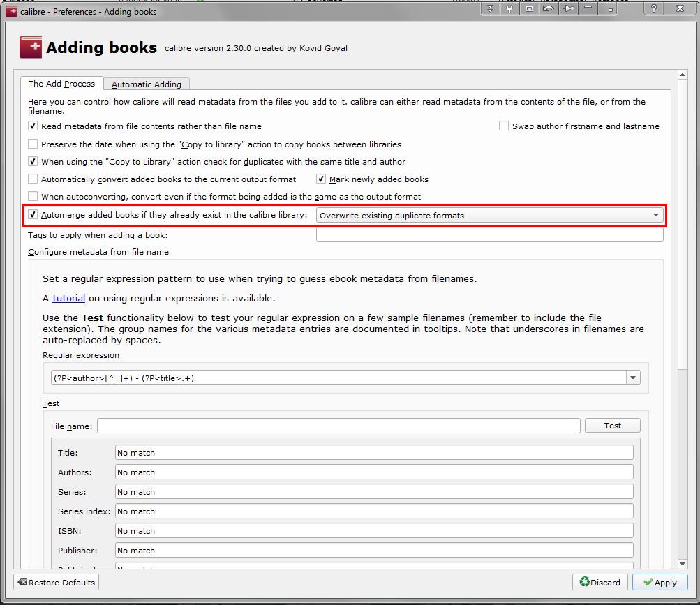Click calibre icon in window title bar
Screen dimensions: 700x605
click(x=11, y=12)
